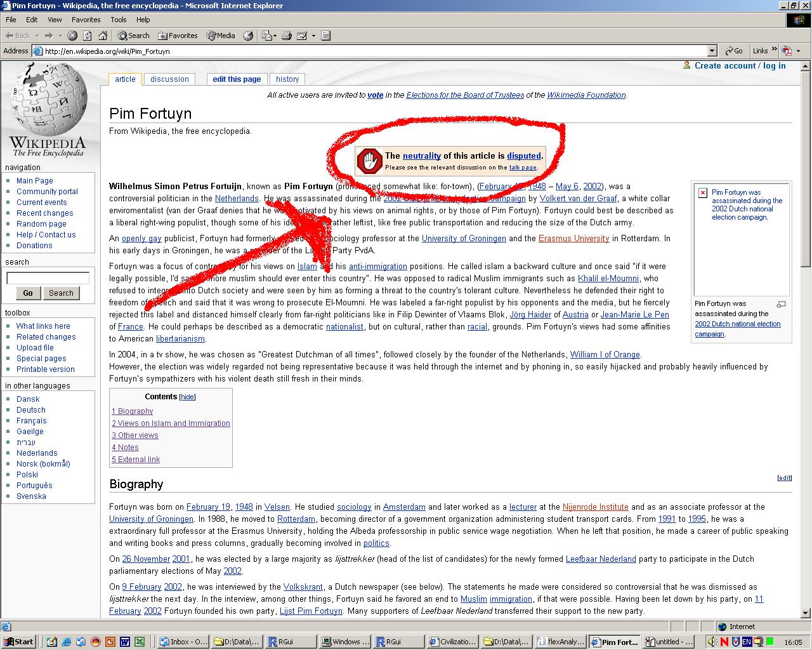Launch PowerPoint from Quick Launch
Image resolution: width=812 pixels, height=650 pixels.
click(x=110, y=642)
